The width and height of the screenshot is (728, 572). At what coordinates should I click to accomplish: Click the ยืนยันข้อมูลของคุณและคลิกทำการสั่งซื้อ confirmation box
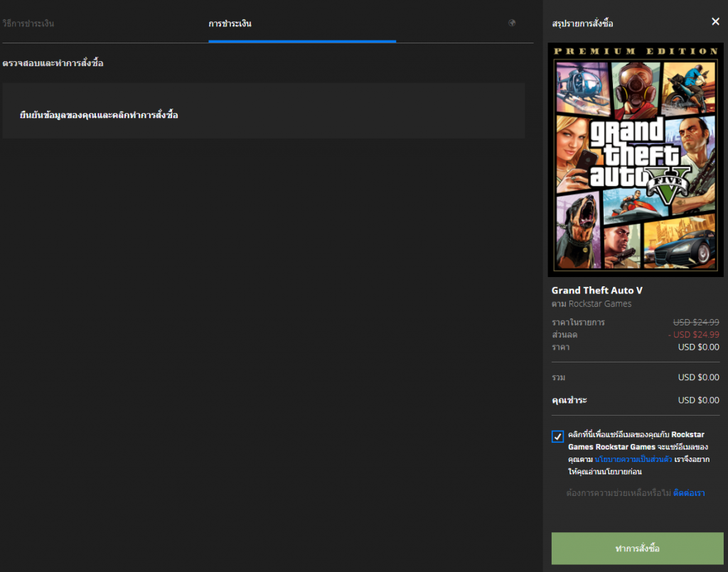click(x=264, y=111)
